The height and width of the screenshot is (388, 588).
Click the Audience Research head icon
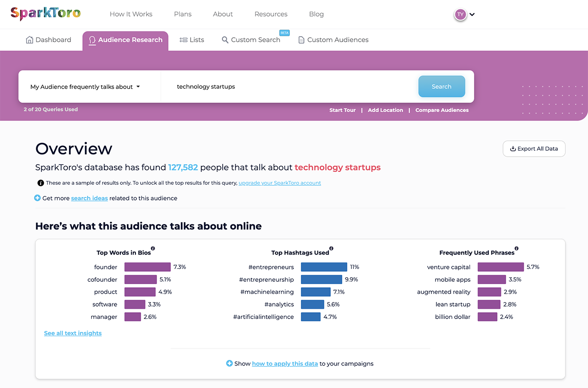92,40
